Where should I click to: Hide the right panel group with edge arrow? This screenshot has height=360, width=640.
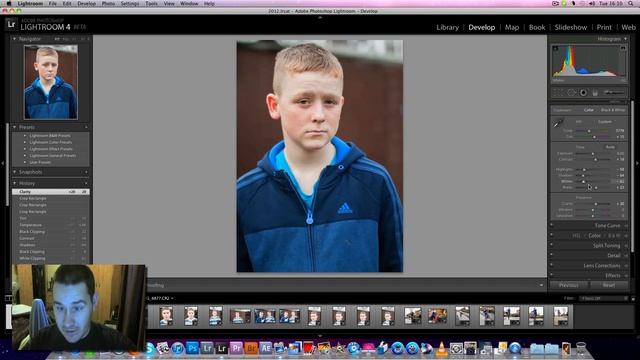(x=637, y=163)
